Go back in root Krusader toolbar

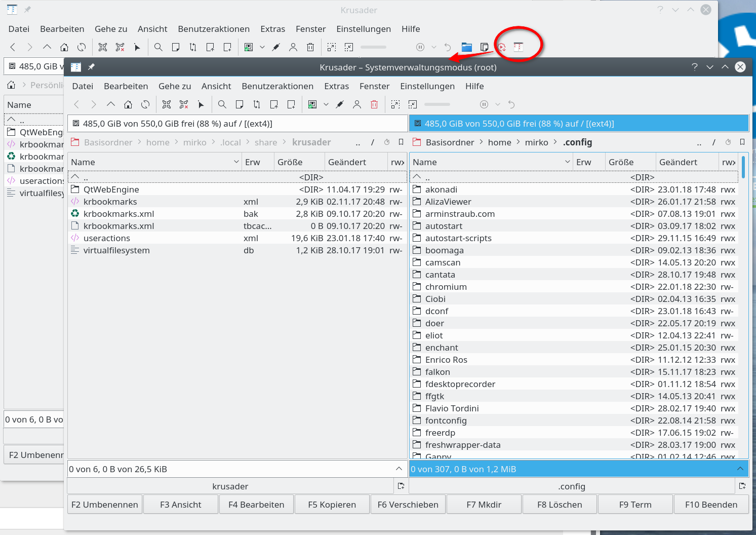click(76, 104)
